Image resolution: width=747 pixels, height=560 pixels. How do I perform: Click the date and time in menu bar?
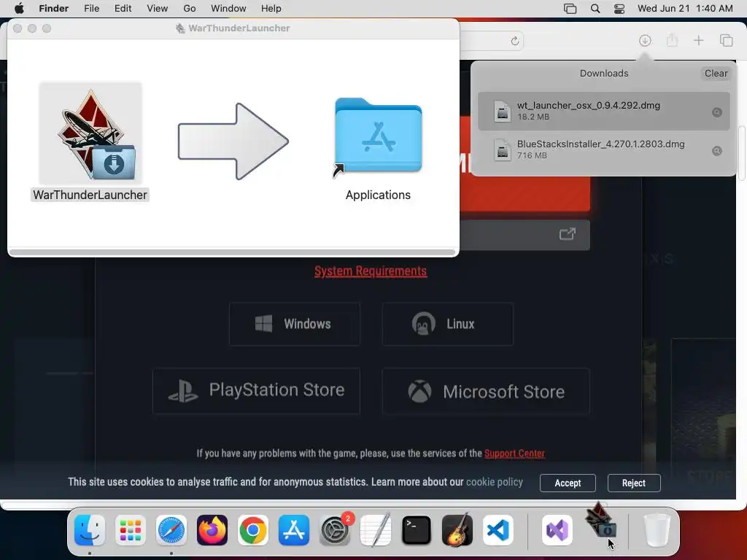685,9
